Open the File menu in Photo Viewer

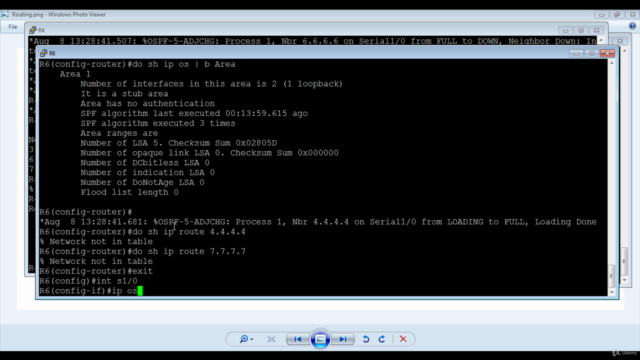(x=13, y=27)
